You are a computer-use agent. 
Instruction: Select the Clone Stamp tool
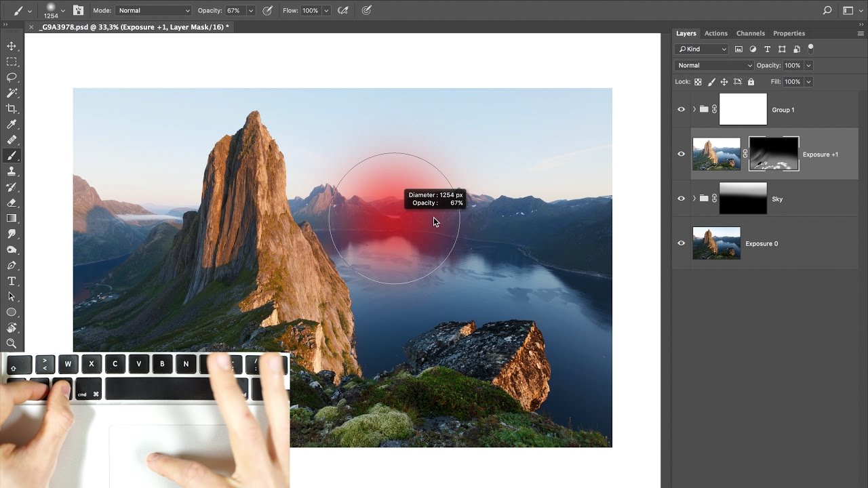coord(12,171)
